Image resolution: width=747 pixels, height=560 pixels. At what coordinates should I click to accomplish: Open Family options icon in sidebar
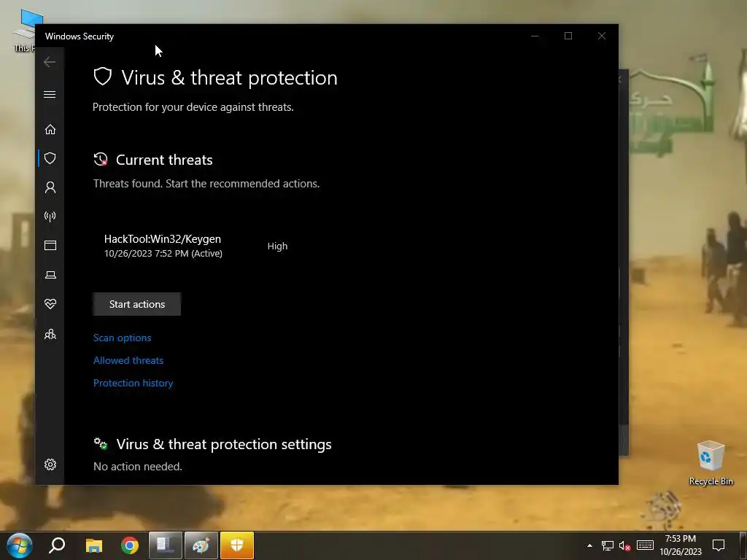(50, 334)
